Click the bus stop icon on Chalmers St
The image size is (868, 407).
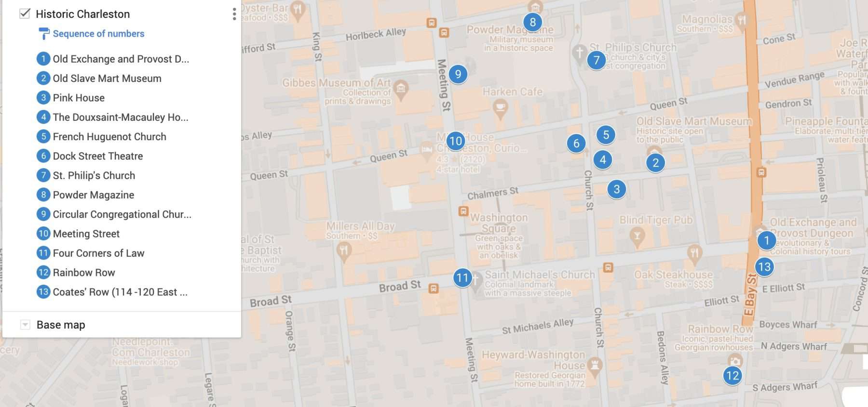463,211
